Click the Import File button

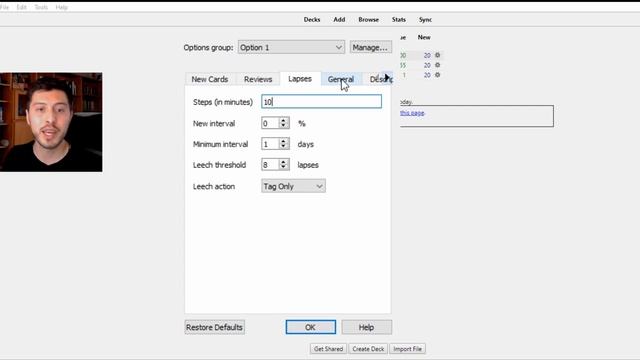pos(407,349)
